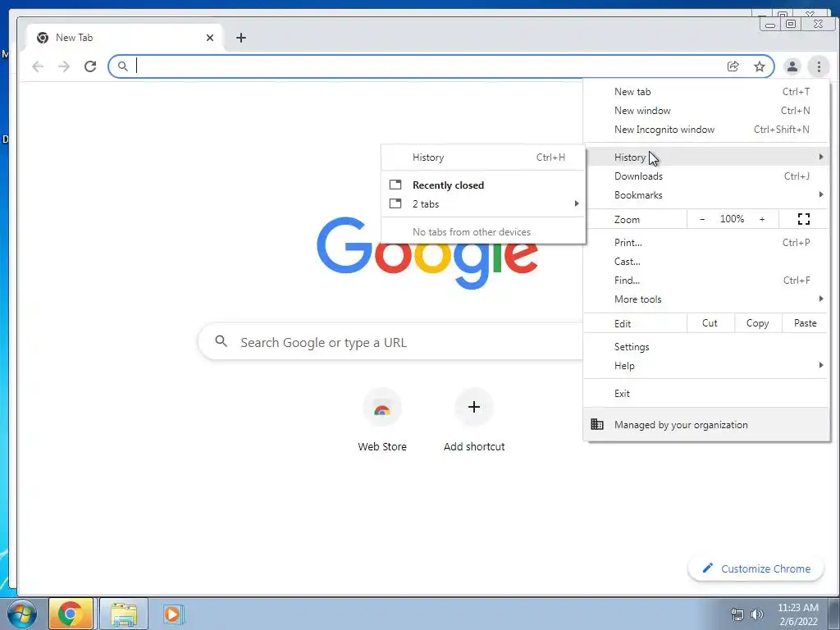Click the Show desktop strip on taskbar
This screenshot has width=840, height=630.
coord(833,614)
